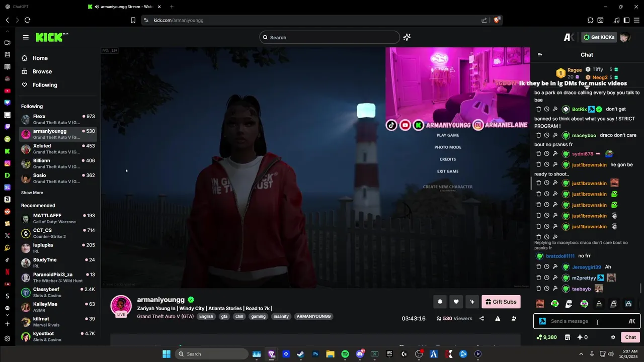Viewport: 644px width, 362px height.
Task: Toggle stream notifications bell
Action: 440,302
